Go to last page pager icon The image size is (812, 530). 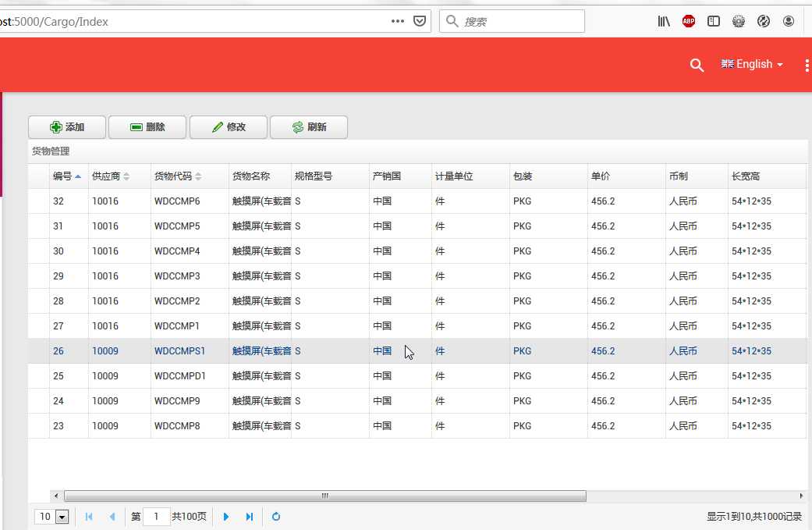250,517
